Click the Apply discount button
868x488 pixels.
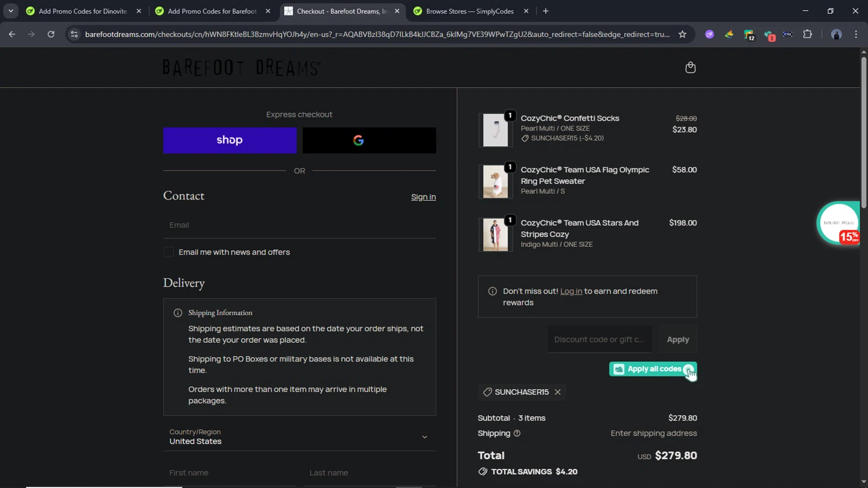(678, 339)
